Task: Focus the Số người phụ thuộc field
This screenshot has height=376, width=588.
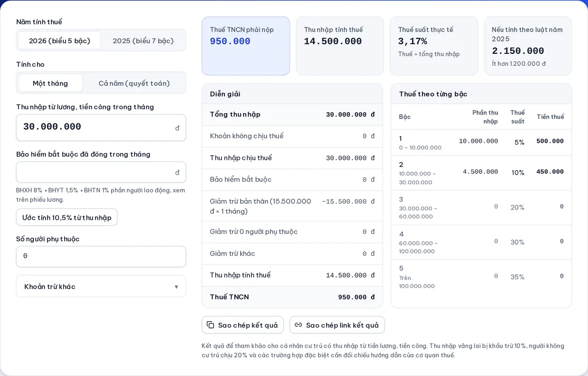Action: click(101, 257)
